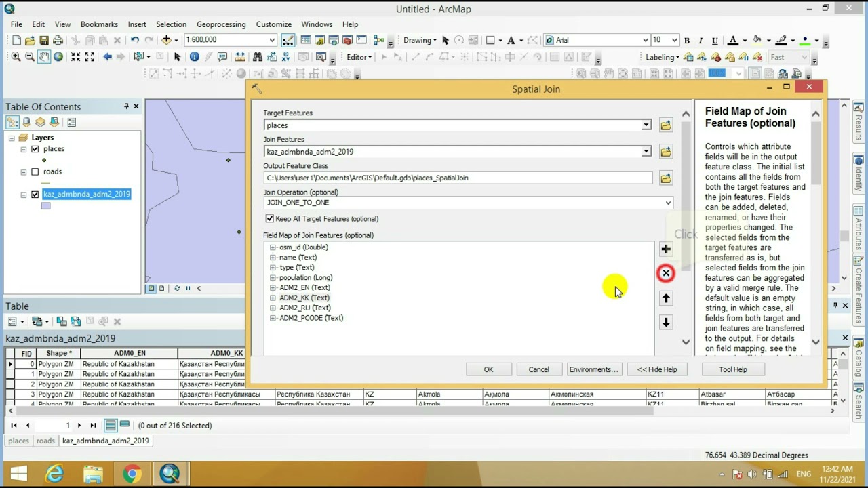Select the Zoom In tool
Image resolution: width=868 pixels, height=488 pixels.
16,57
